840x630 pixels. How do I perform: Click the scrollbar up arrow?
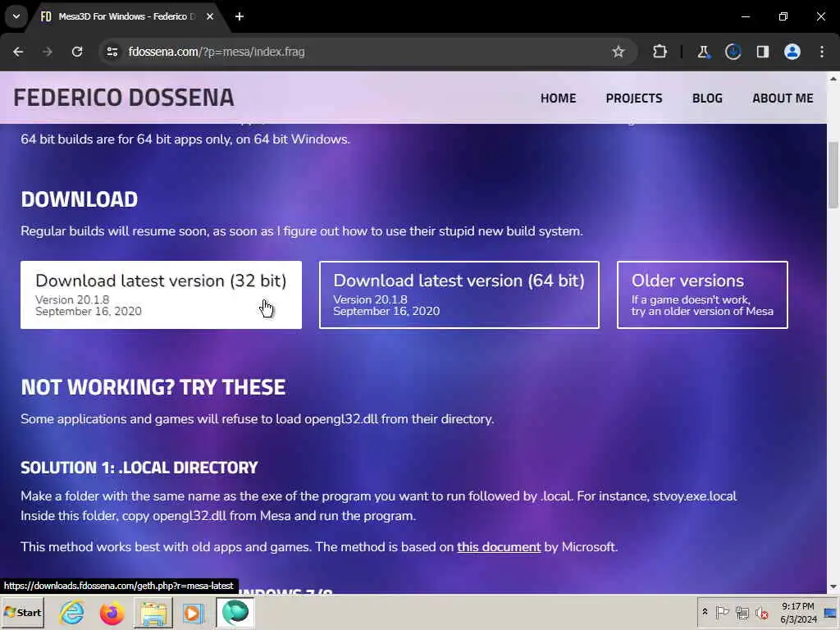coord(833,79)
